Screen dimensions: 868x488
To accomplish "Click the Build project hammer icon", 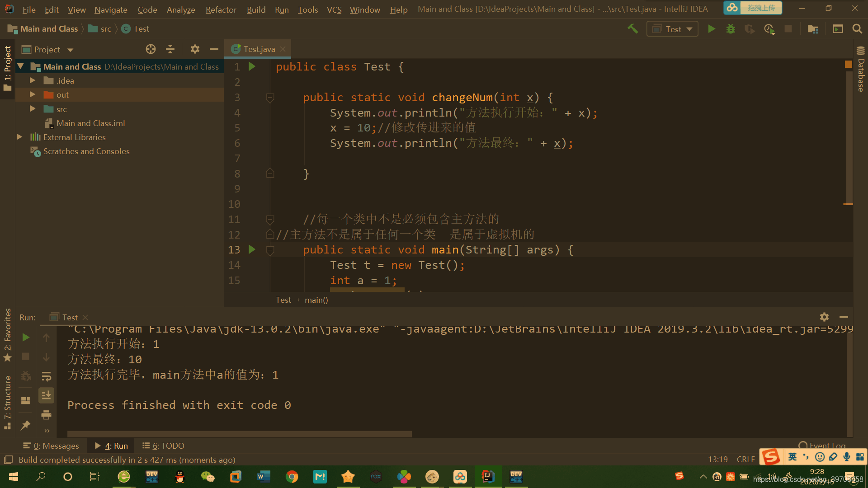I will pyautogui.click(x=632, y=29).
